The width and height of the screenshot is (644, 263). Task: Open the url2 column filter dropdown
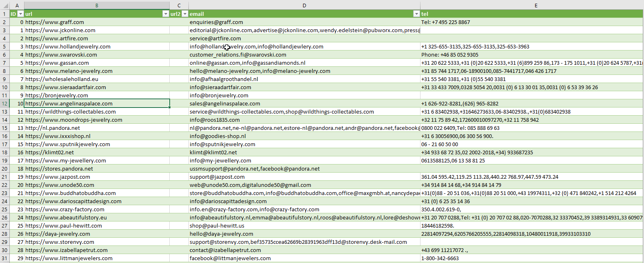[x=185, y=14]
